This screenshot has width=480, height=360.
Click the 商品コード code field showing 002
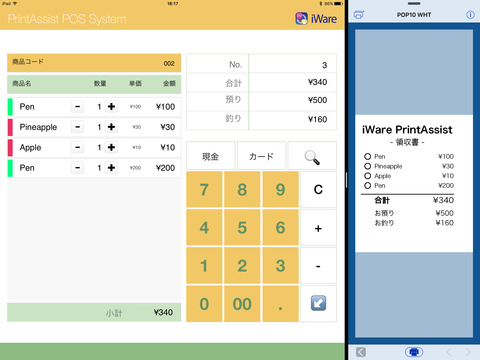point(94,63)
